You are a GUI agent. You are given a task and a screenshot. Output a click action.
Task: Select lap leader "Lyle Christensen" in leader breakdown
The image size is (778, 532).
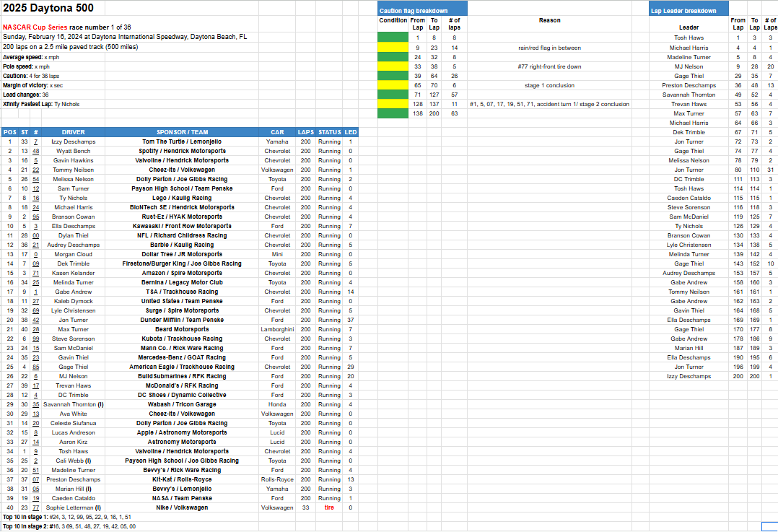[x=689, y=245]
